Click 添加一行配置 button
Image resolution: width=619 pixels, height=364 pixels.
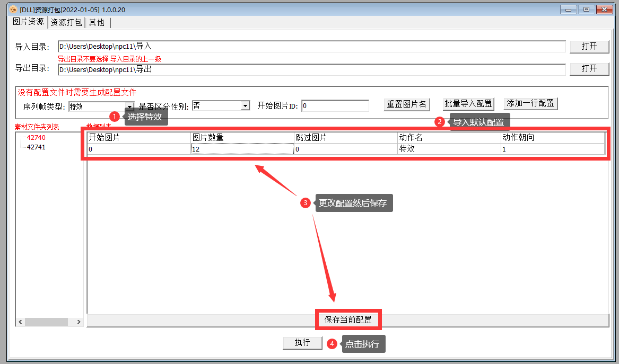(x=530, y=103)
